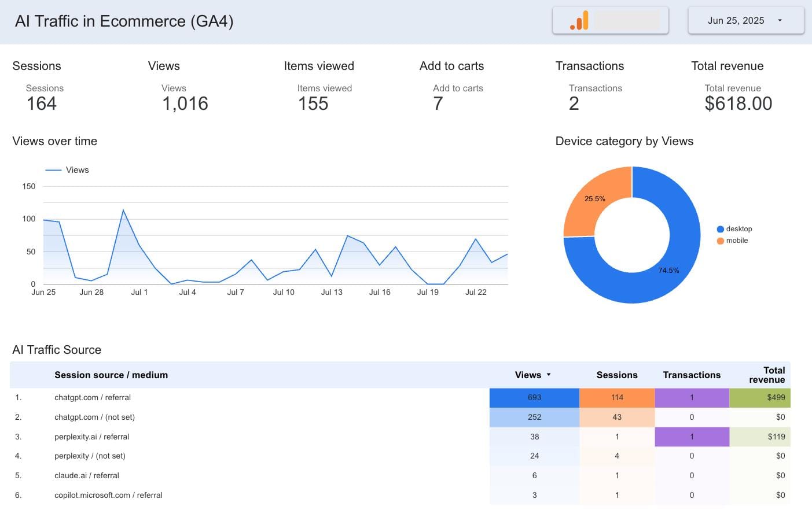The width and height of the screenshot is (812, 510).
Task: Select the Sessions scorecard value 164
Action: pyautogui.click(x=42, y=104)
